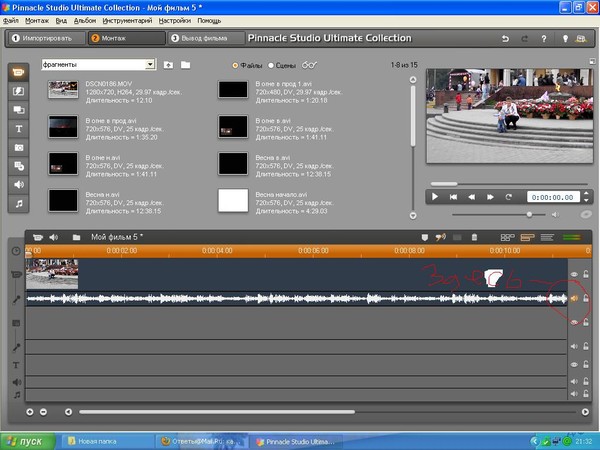Open the Titles section (T icon) in album sidebar
Screen dimensions: 600x450
click(x=18, y=129)
